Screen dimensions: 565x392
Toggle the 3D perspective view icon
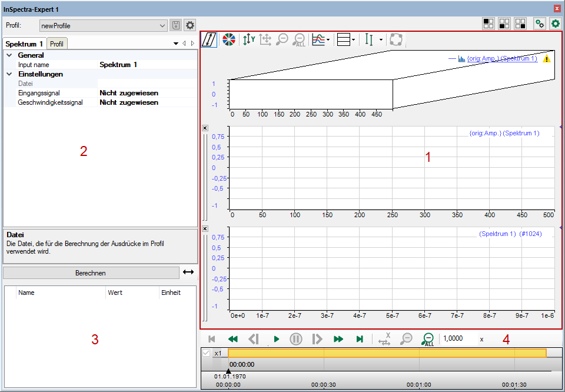coord(210,39)
